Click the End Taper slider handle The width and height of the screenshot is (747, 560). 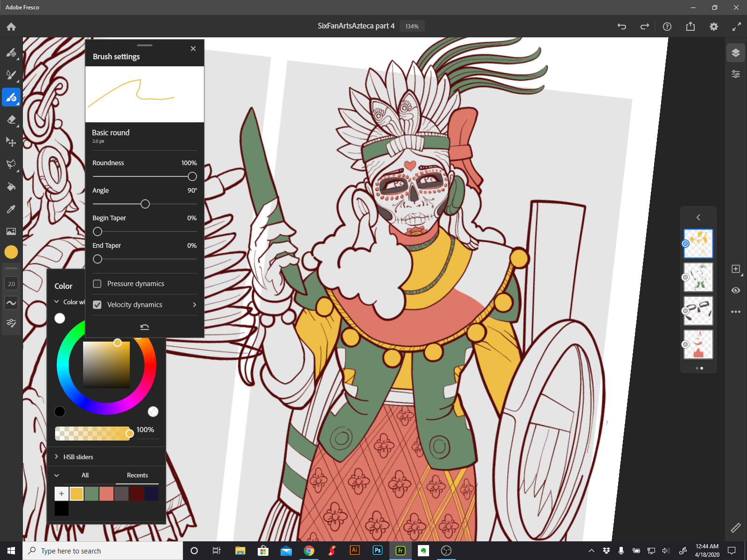point(98,259)
